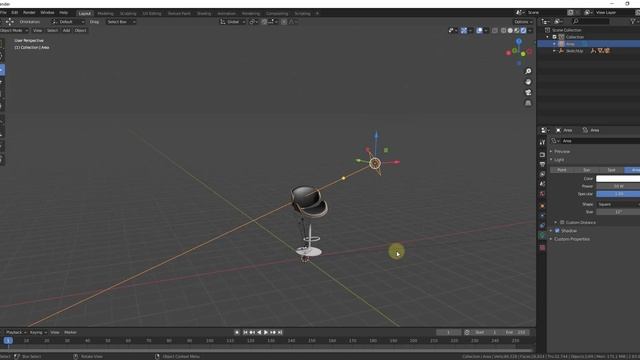Toggle snapping magnet in viewport header
Screen dimensions: 640x360
264,22
